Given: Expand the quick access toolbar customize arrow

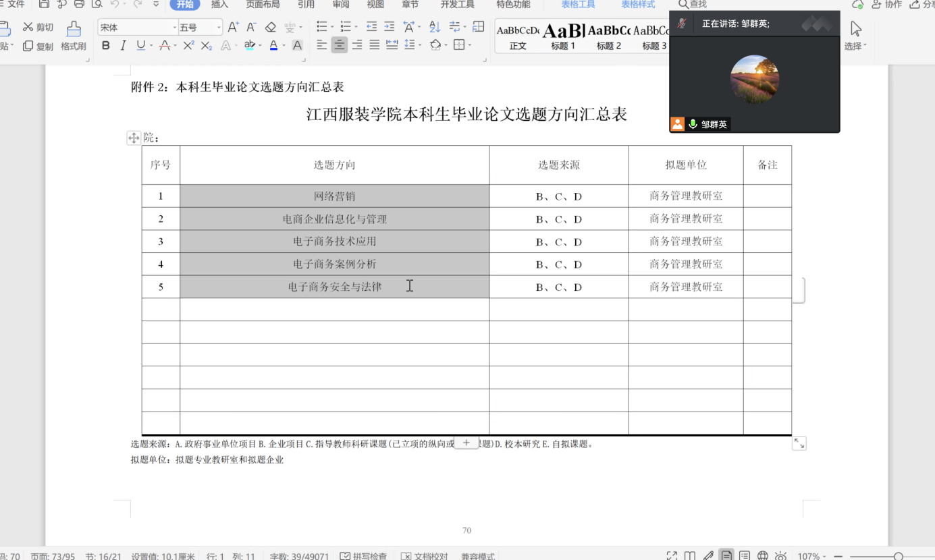Looking at the screenshot, I should click(x=156, y=4).
